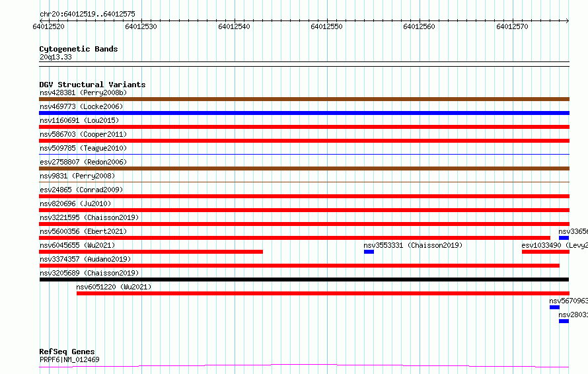Select the red esv1033490 variant bar
Viewport: 588px width, 374px height.
[x=546, y=252]
